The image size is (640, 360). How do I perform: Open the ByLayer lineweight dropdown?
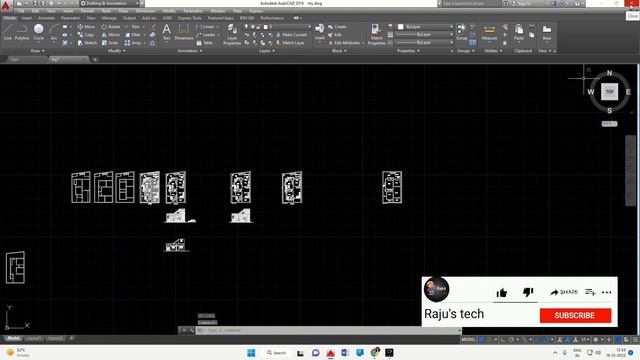[x=425, y=35]
